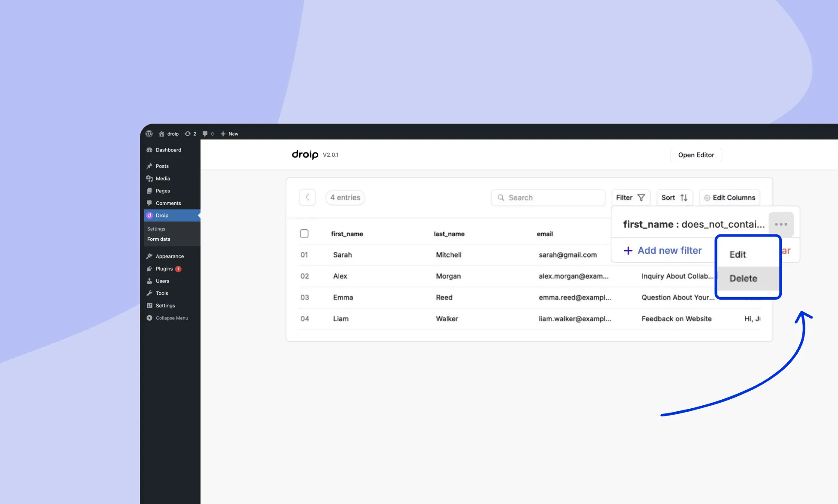838x504 pixels.
Task: Click row number 04
Action: [304, 319]
